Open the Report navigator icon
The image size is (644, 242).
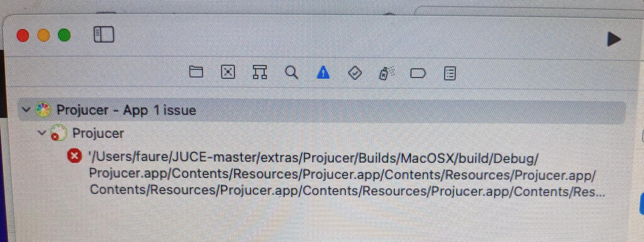tap(450, 74)
